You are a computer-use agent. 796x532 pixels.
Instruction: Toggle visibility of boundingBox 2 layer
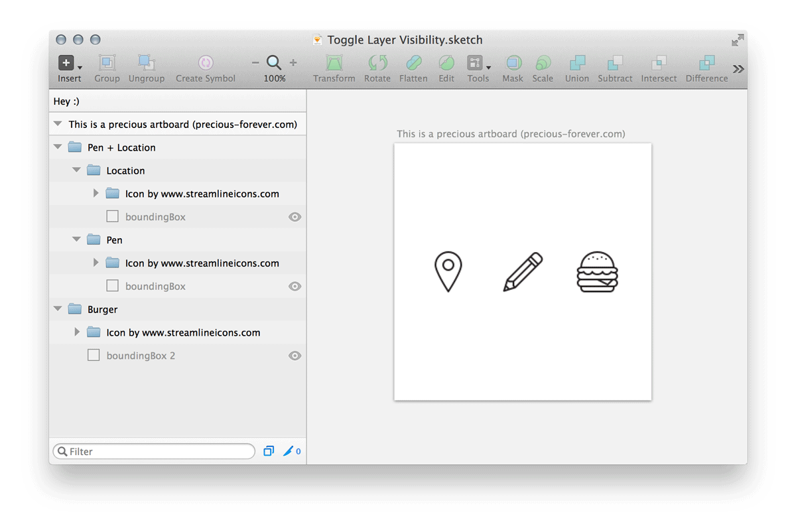coord(295,356)
